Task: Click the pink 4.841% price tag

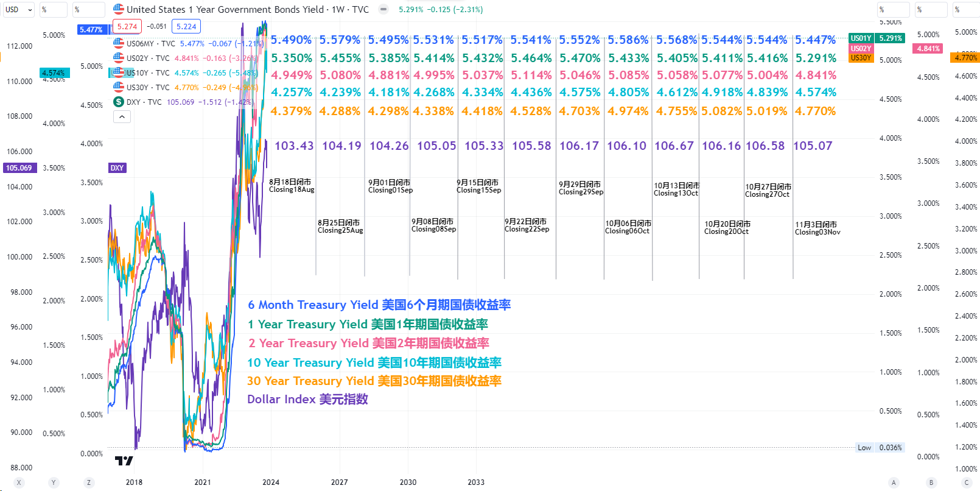Action: 928,48
